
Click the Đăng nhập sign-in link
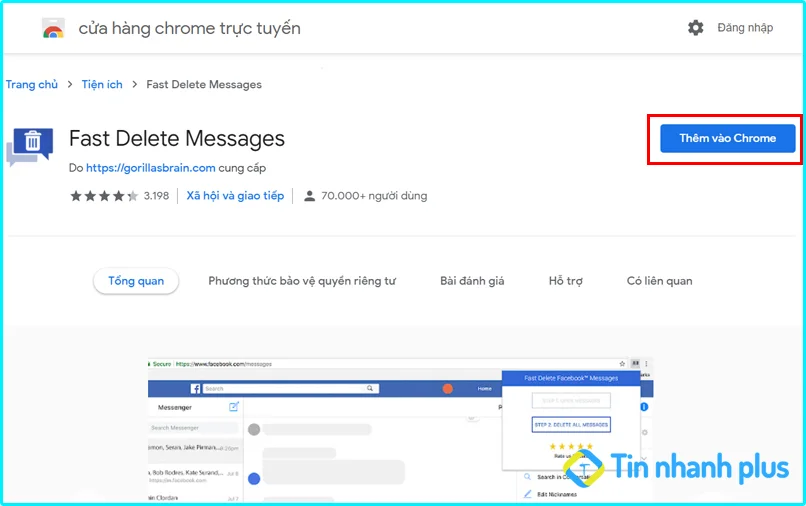(x=745, y=28)
